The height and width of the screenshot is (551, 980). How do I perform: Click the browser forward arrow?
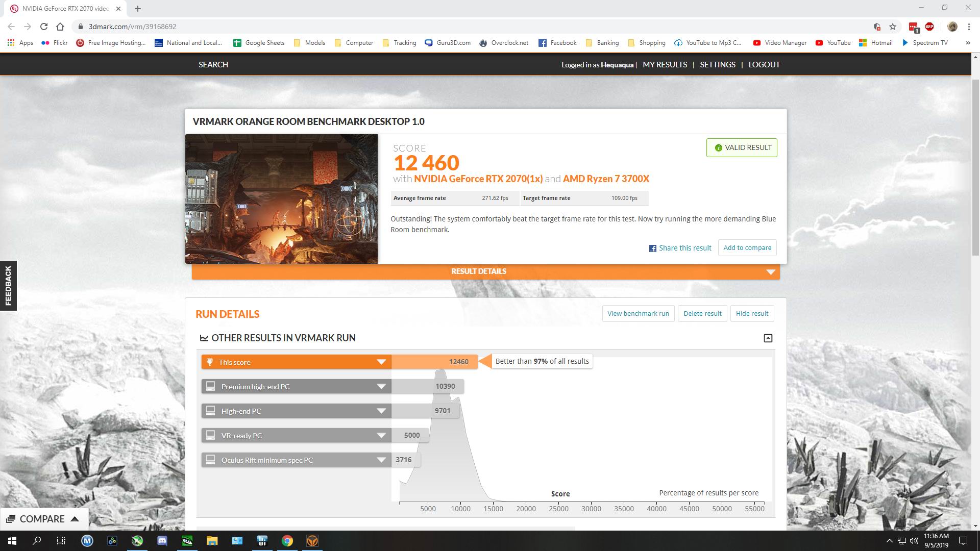pos(28,27)
